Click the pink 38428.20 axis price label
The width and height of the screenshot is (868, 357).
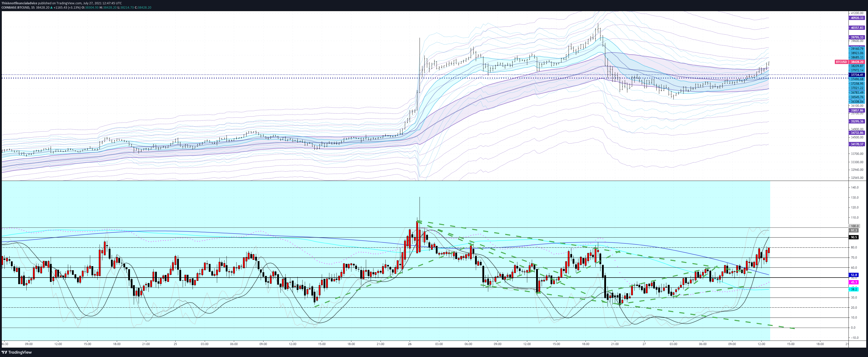[x=857, y=62]
